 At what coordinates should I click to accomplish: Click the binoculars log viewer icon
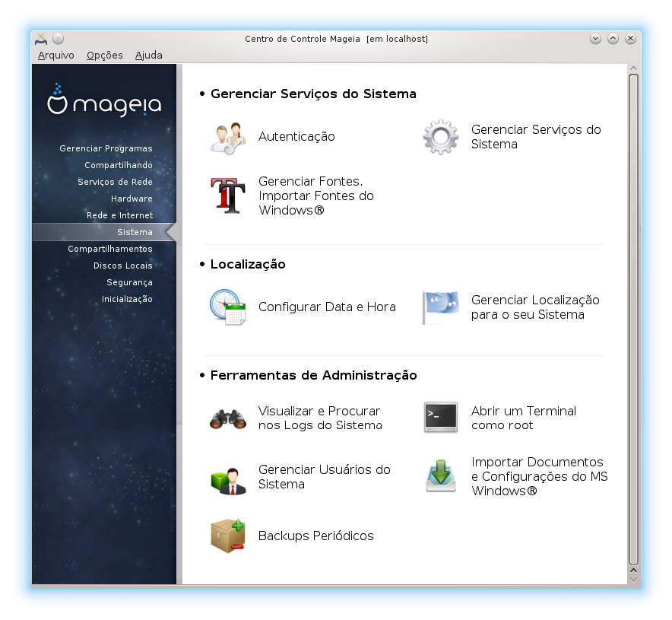point(228,419)
